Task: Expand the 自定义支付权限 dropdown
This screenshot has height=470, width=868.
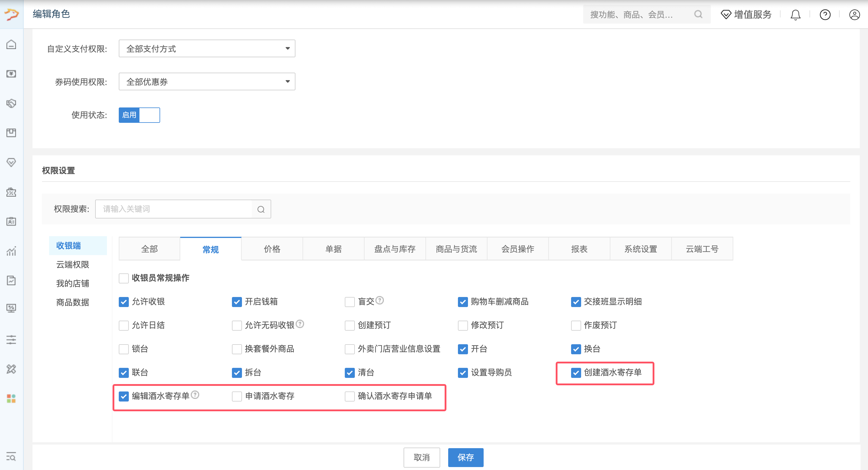Action: [207, 48]
